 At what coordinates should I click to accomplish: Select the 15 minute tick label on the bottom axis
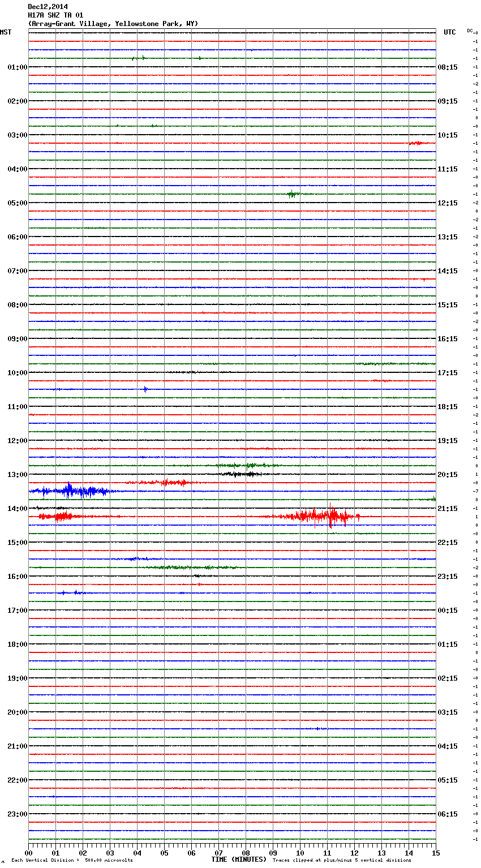click(436, 853)
